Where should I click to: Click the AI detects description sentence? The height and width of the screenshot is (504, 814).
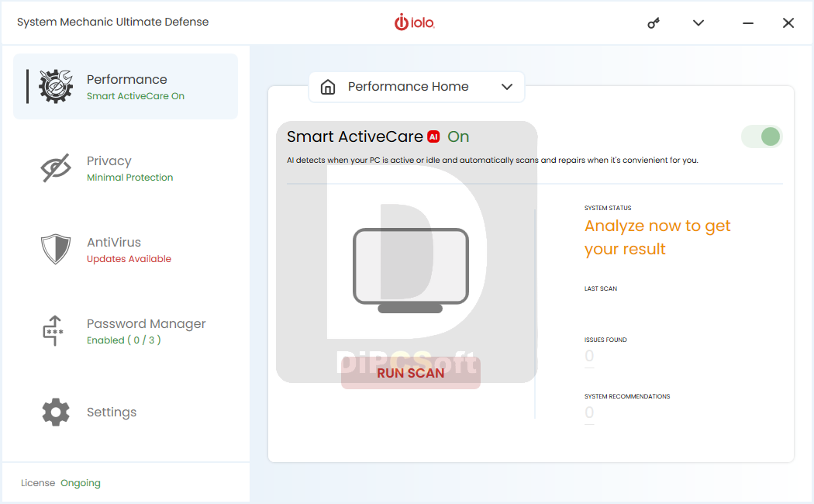pos(492,160)
